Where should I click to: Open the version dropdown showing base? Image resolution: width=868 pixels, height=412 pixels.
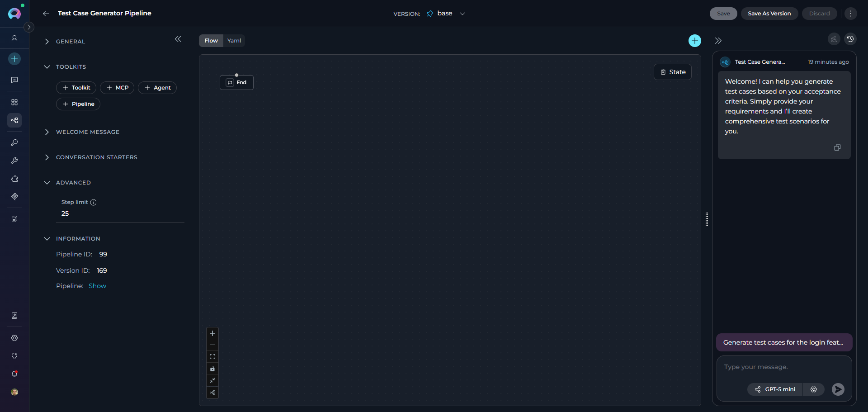coord(446,14)
